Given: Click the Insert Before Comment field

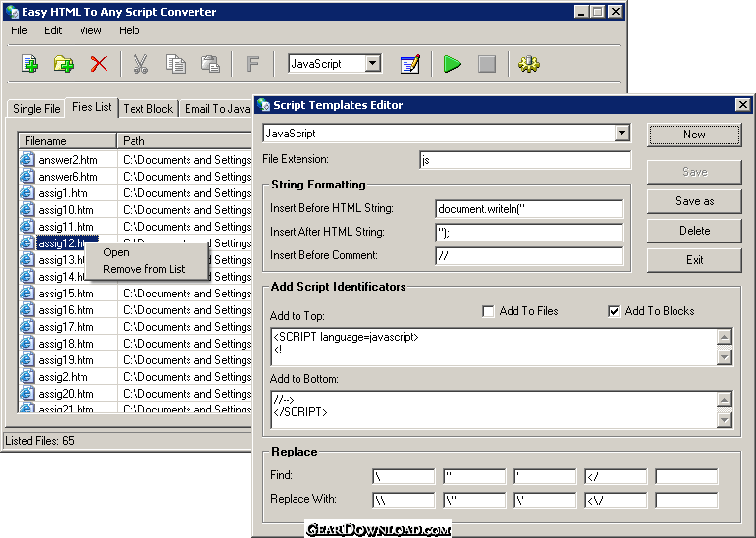Looking at the screenshot, I should [x=529, y=256].
